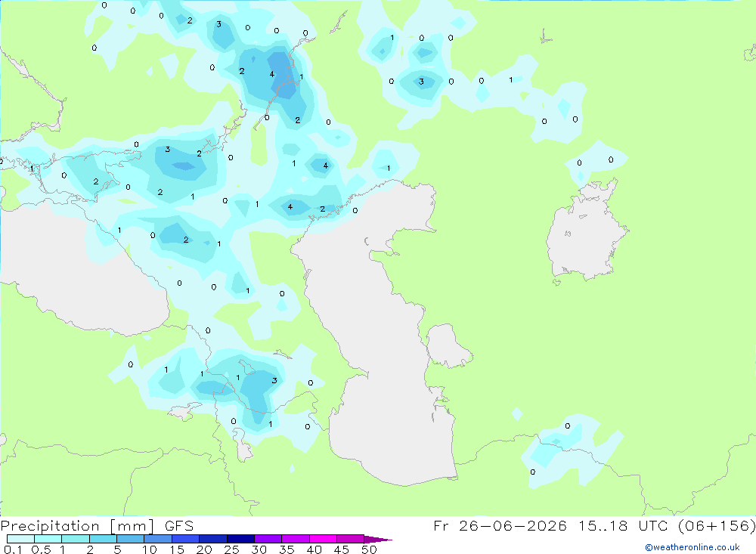Click the legend scale label '10'
Image resolution: width=756 pixels, height=554 pixels.
(x=150, y=549)
